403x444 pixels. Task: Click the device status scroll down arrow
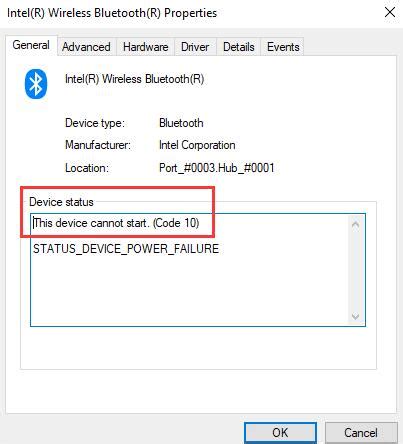click(x=355, y=316)
